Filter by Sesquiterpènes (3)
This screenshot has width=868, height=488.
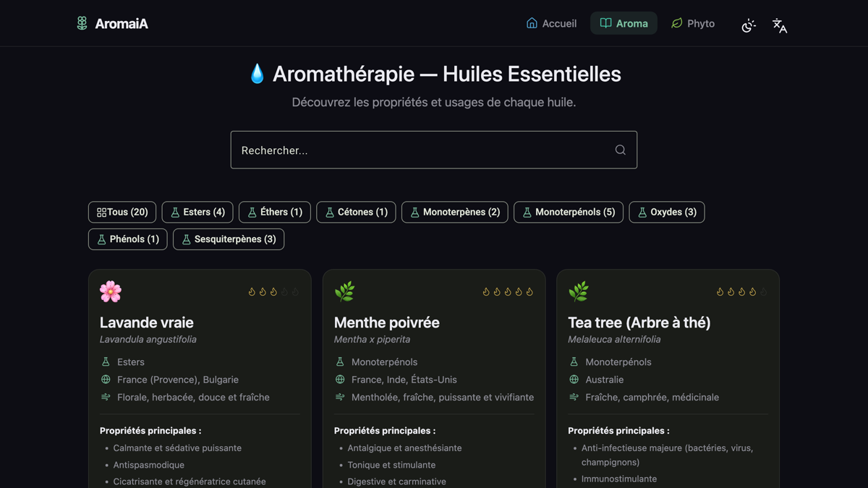coord(229,239)
